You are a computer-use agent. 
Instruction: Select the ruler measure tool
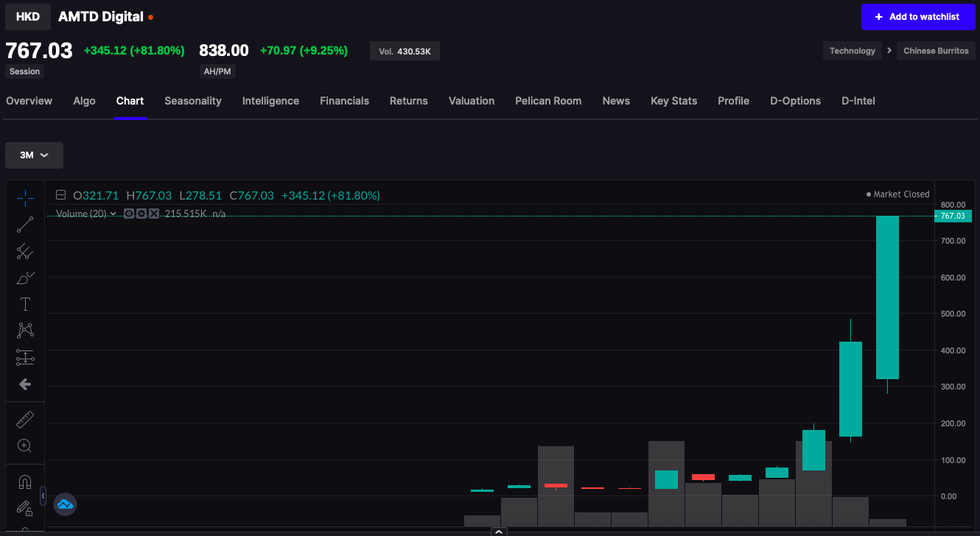click(25, 420)
